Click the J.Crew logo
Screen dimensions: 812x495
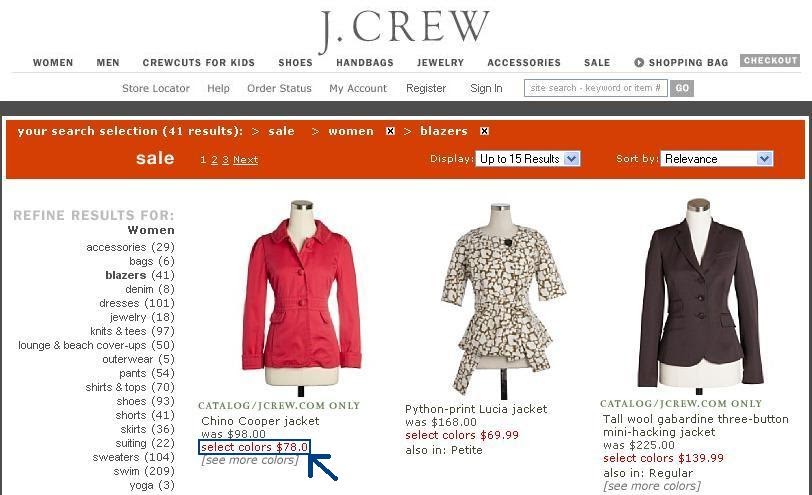[404, 31]
